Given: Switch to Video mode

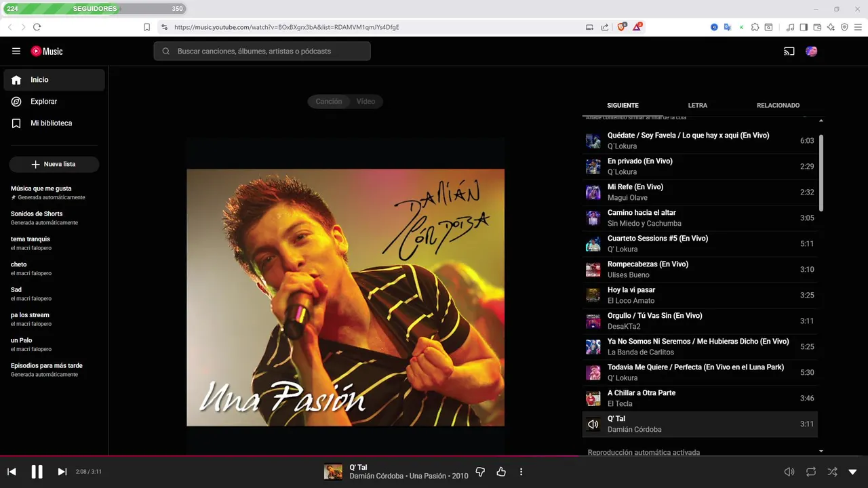Looking at the screenshot, I should click(366, 101).
